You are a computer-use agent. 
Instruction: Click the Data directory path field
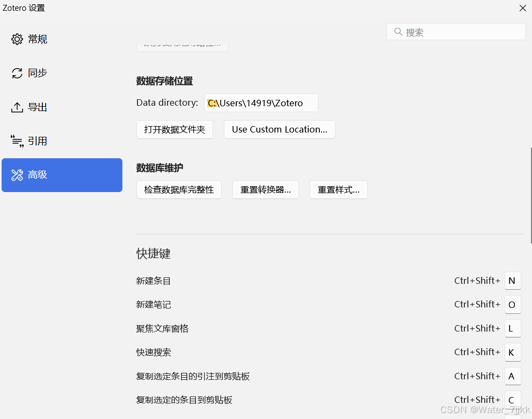coord(261,102)
